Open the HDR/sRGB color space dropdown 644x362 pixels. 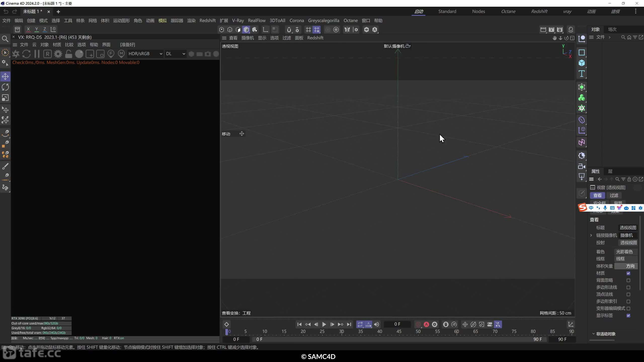tap(145, 54)
